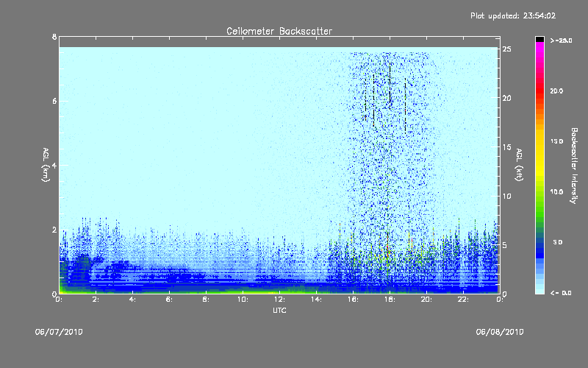The image size is (588, 368).
Task: Click the UTC x-axis label
Action: 279,310
